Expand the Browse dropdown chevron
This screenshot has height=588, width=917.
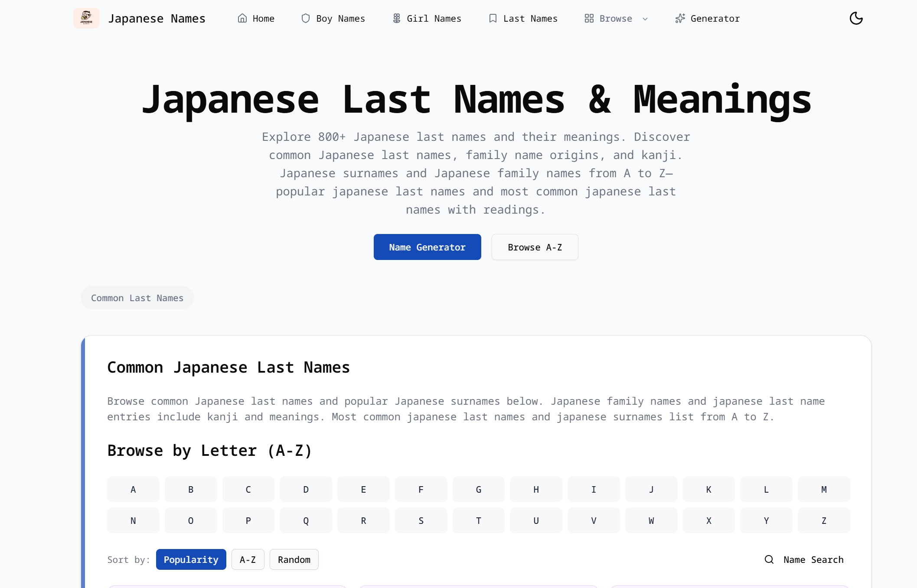pyautogui.click(x=646, y=19)
